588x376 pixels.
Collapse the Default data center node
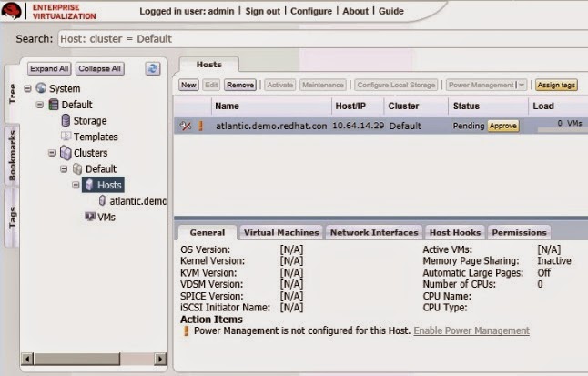pos(40,105)
